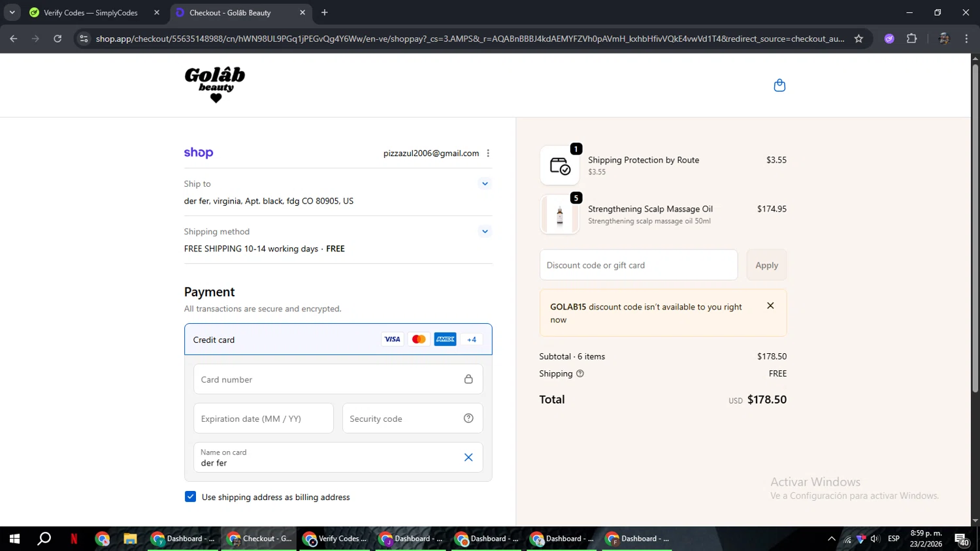Viewport: 980px width, 551px height.
Task: Close the Checkout - Golâb Beauty tab
Action: tap(302, 12)
